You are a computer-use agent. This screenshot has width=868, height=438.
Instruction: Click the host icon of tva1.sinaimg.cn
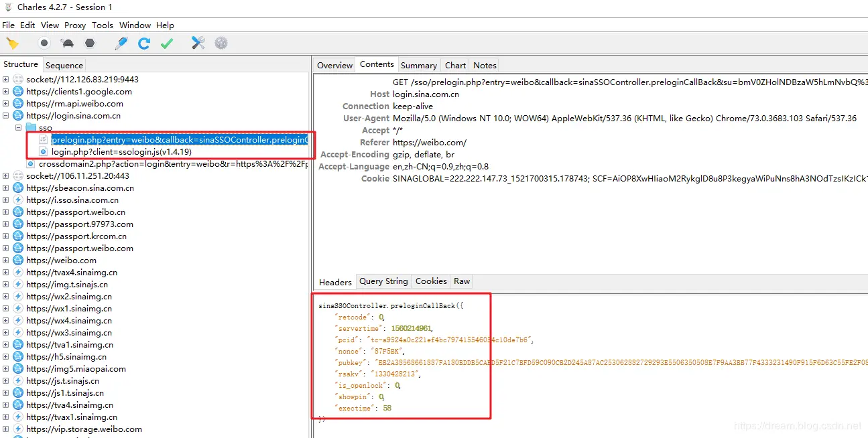18,345
